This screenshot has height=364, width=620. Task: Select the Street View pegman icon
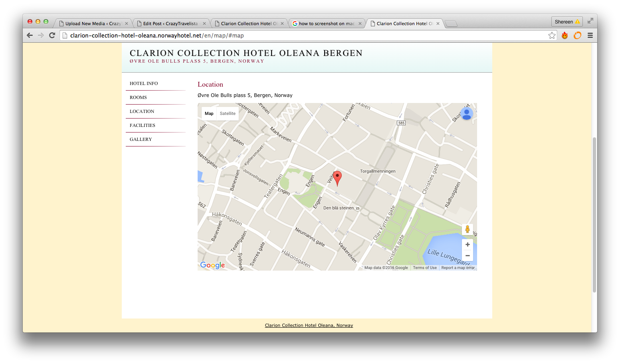click(x=467, y=229)
